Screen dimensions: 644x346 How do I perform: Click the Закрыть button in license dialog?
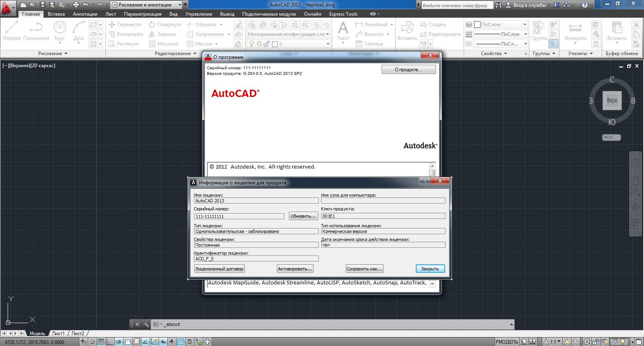430,269
